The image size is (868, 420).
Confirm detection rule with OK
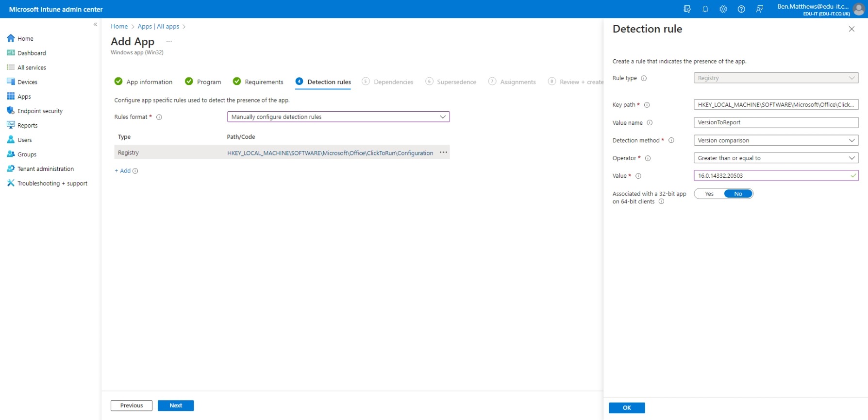[x=627, y=408]
